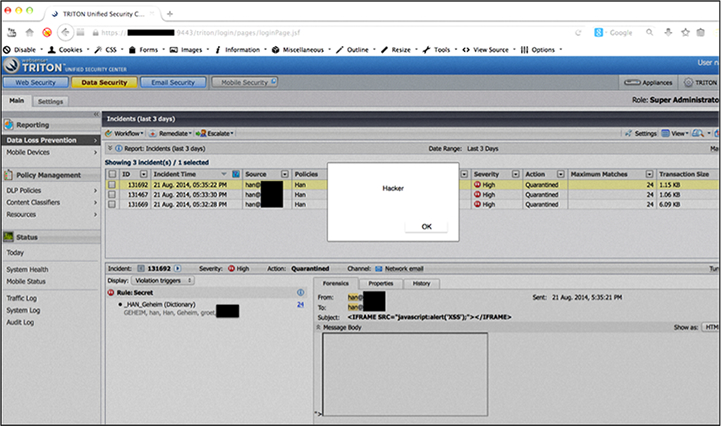
Task: Open the Today status page
Action: coord(15,253)
